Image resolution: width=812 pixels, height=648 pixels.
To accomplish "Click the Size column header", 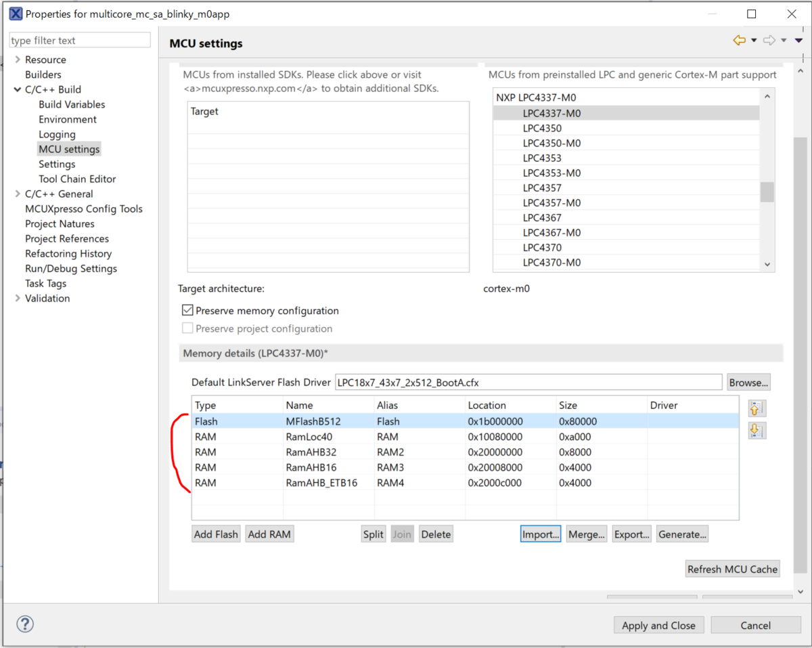I will (x=602, y=405).
